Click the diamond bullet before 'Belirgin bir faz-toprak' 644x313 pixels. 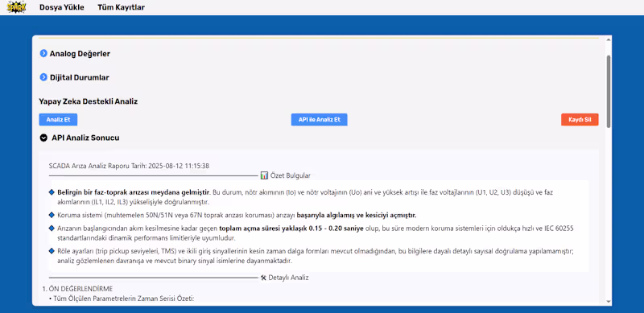click(52, 192)
